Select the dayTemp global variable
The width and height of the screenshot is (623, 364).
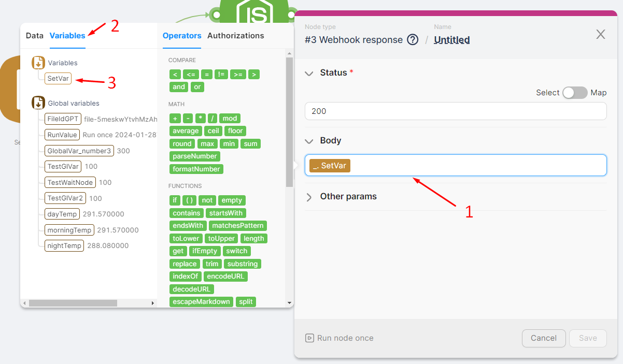(62, 214)
